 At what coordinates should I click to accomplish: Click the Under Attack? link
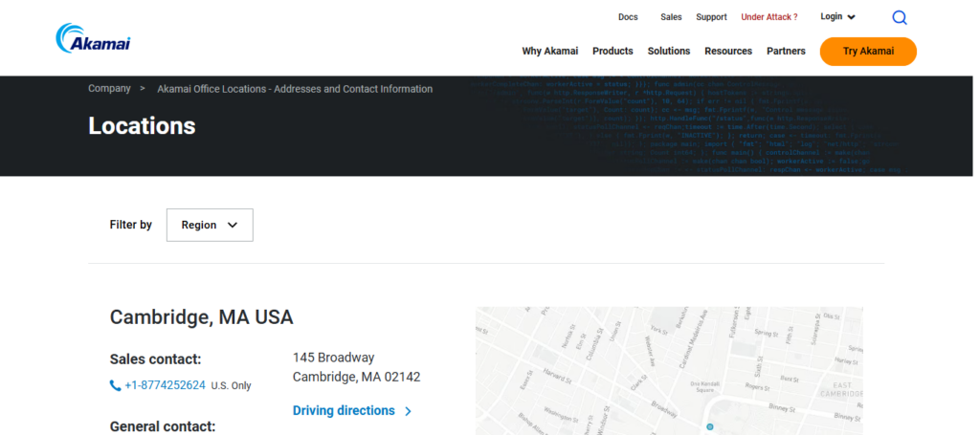[x=769, y=17]
